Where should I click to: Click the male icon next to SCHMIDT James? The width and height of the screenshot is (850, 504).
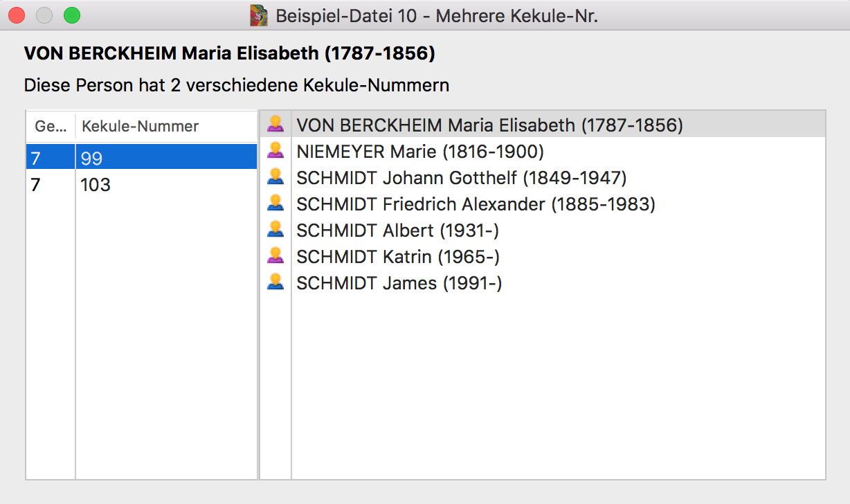click(x=275, y=282)
